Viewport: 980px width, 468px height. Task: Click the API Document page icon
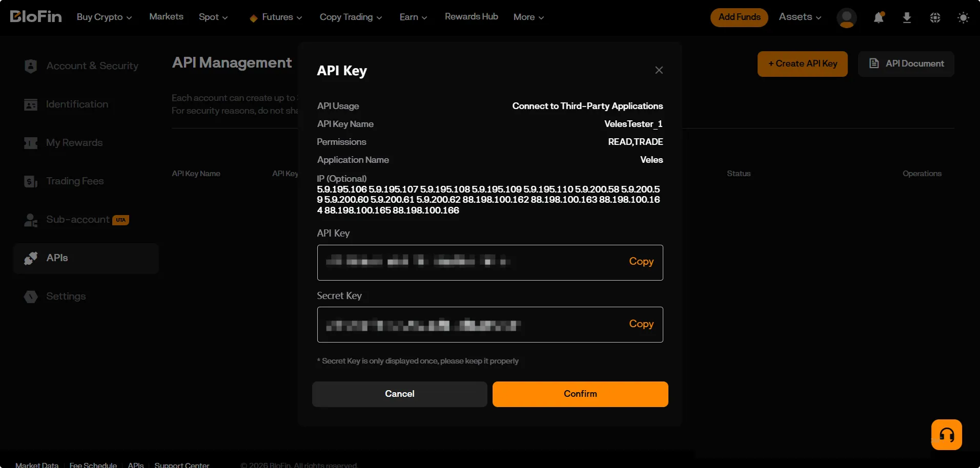point(874,63)
